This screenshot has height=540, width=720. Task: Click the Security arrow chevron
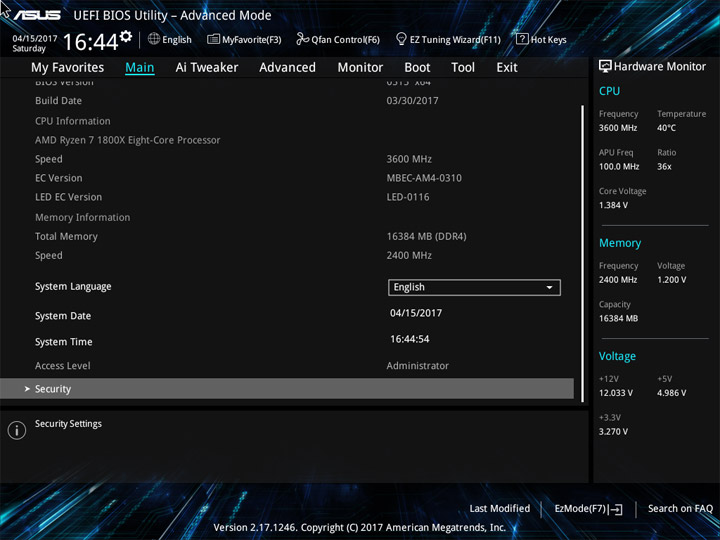(x=27, y=389)
